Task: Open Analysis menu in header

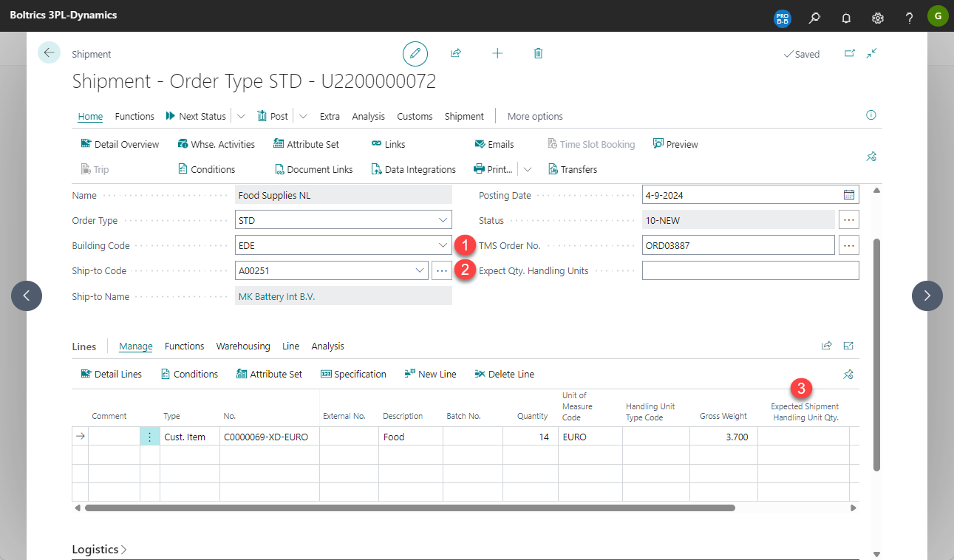Action: pyautogui.click(x=368, y=116)
